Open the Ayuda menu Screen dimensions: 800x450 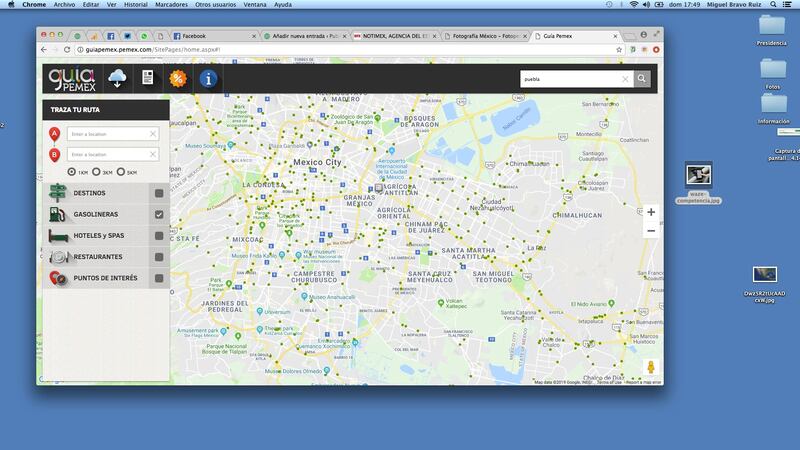coord(283,4)
